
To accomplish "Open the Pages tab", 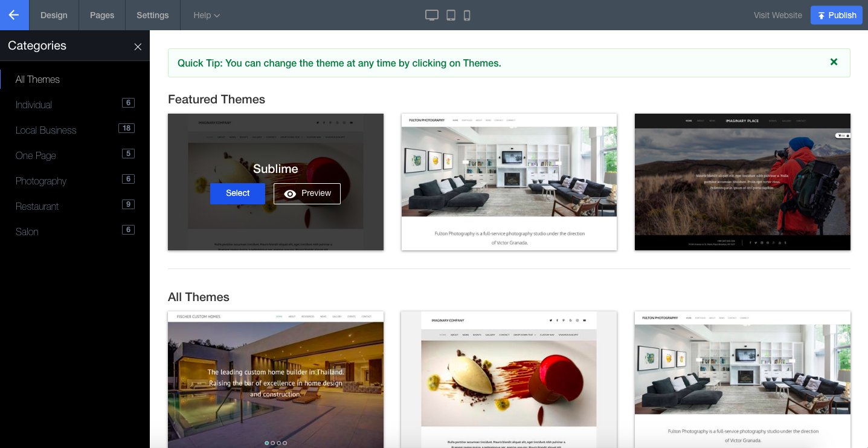I will pos(102,15).
